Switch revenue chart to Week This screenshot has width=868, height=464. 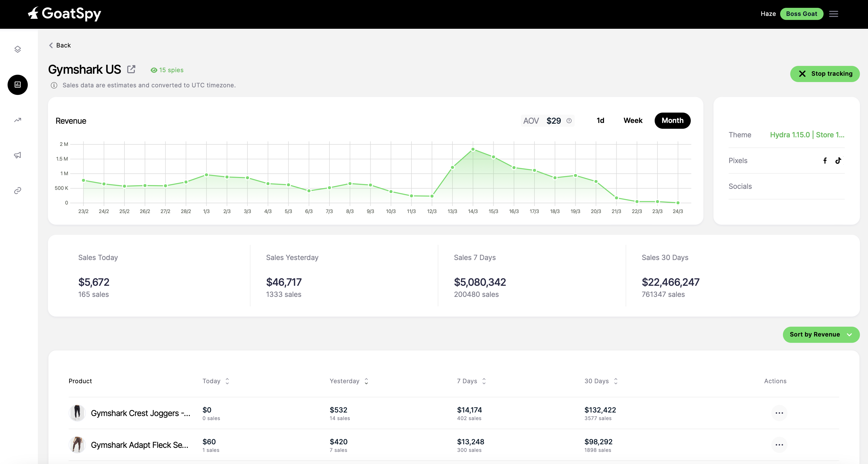click(633, 121)
